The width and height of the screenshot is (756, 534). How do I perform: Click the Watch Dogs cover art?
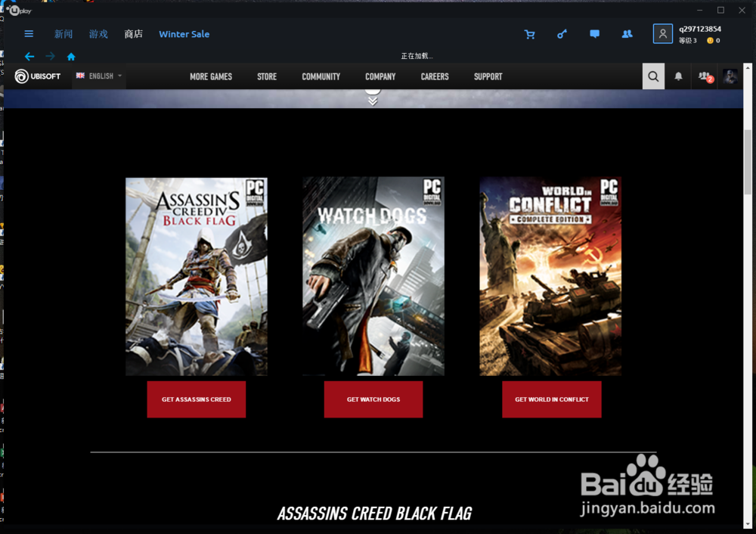[373, 276]
